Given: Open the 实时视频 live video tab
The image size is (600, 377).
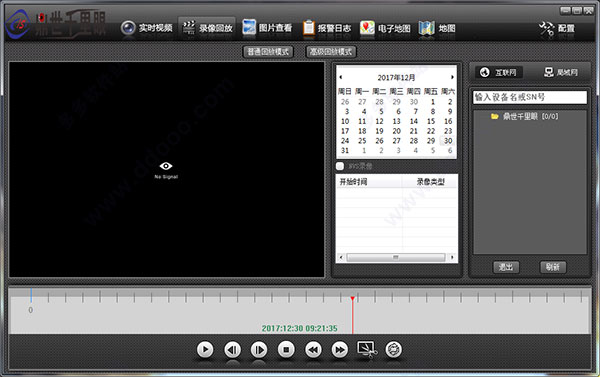Looking at the screenshot, I should pyautogui.click(x=147, y=28).
